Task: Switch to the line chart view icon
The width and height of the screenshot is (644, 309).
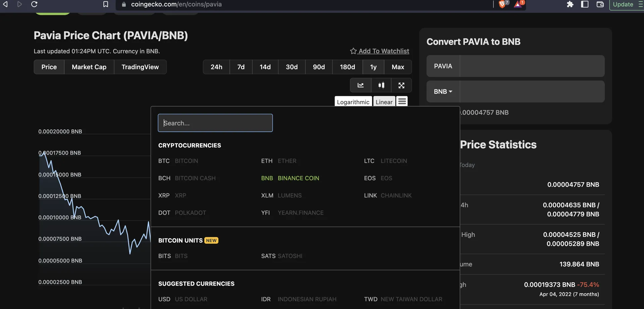Action: pyautogui.click(x=361, y=85)
